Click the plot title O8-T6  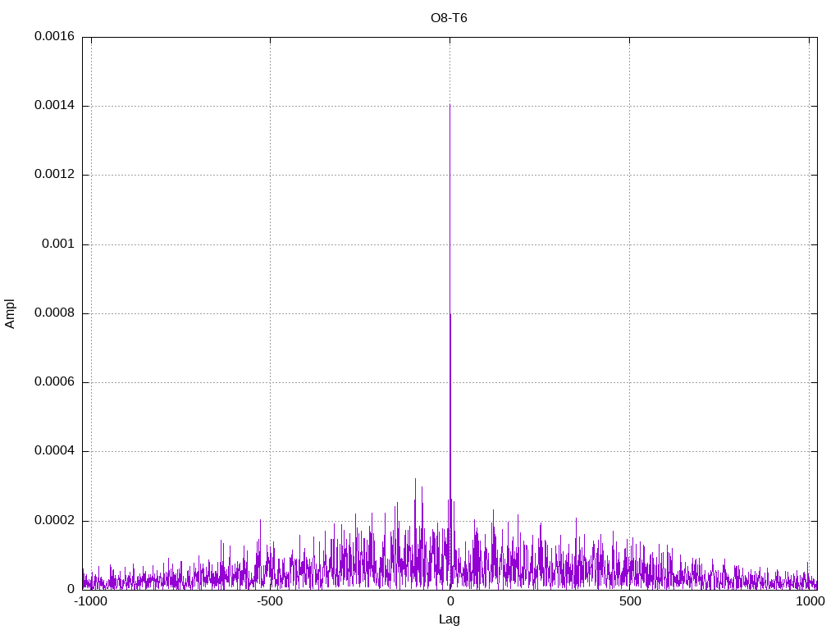(449, 18)
